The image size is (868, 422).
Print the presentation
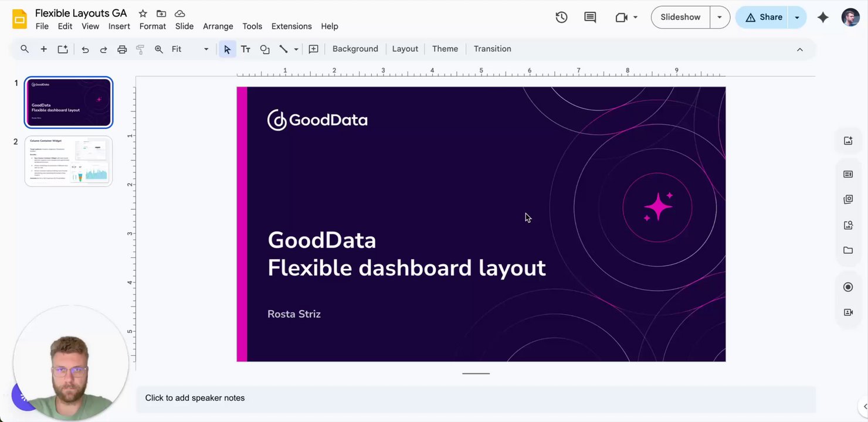pyautogui.click(x=122, y=49)
